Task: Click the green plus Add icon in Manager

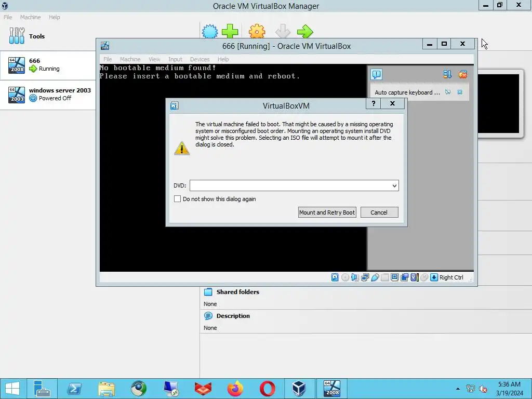Action: [x=230, y=32]
